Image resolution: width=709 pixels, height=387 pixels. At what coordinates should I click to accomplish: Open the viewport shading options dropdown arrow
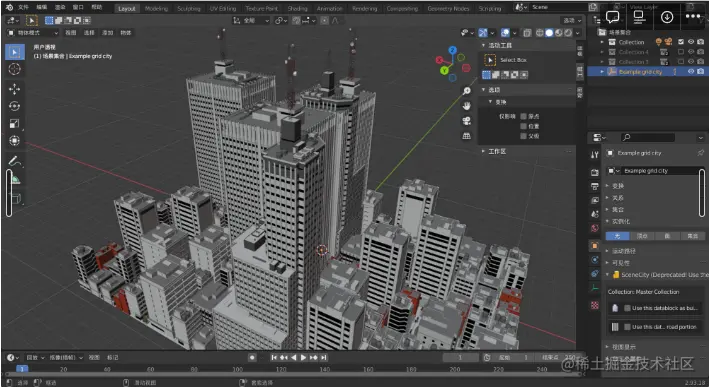pos(577,33)
